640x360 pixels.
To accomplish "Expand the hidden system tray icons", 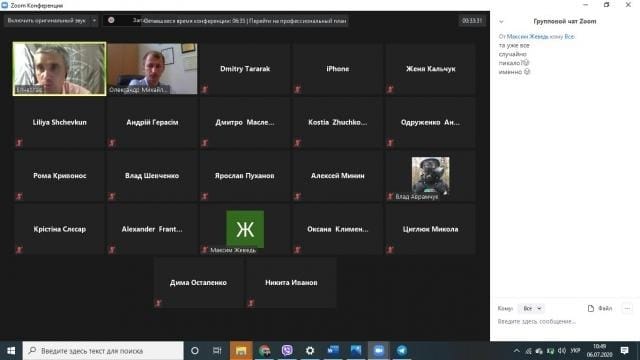I will (516, 351).
